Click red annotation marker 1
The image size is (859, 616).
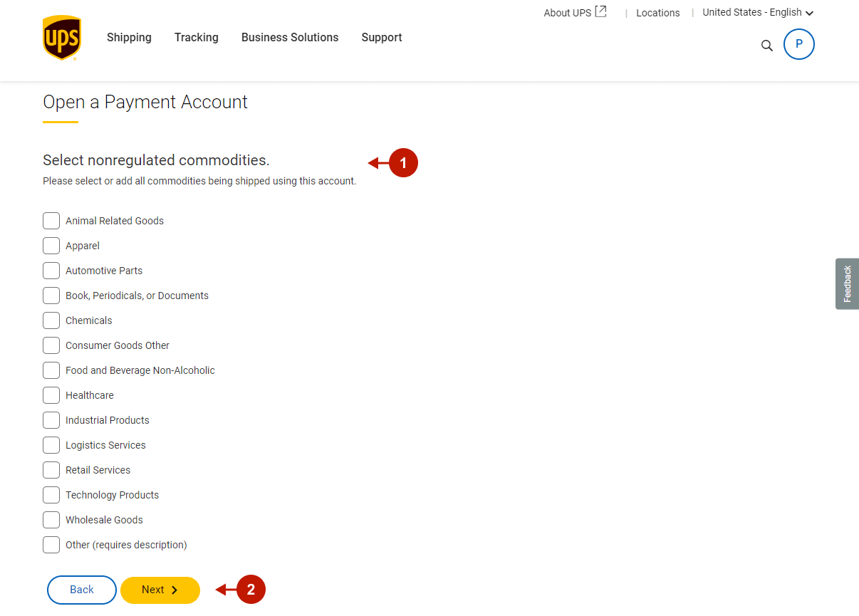tap(403, 163)
